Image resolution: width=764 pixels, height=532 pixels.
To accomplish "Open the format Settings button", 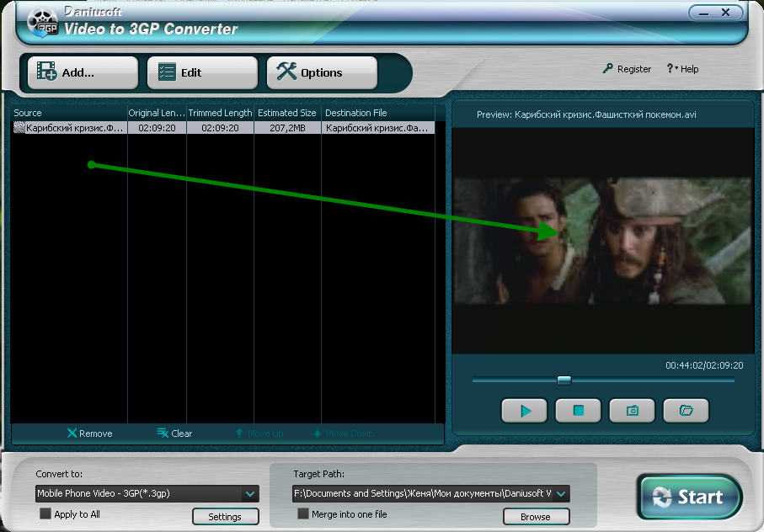I will click(x=225, y=516).
